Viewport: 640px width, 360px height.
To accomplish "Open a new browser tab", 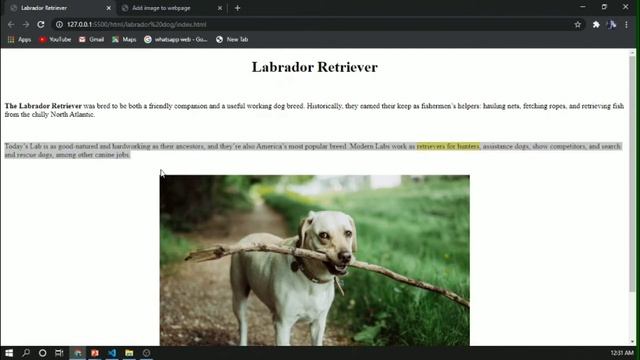I will 238,8.
